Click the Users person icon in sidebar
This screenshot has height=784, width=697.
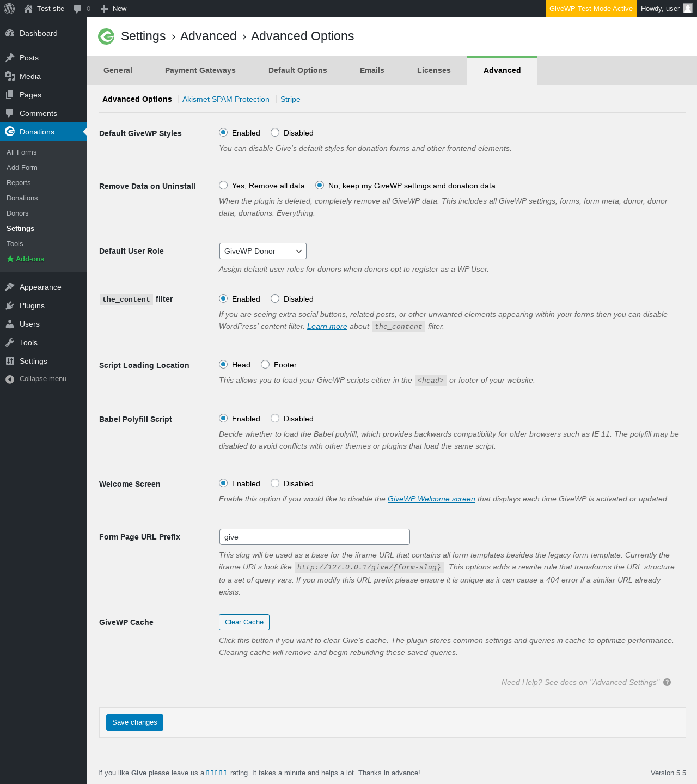[x=10, y=324]
